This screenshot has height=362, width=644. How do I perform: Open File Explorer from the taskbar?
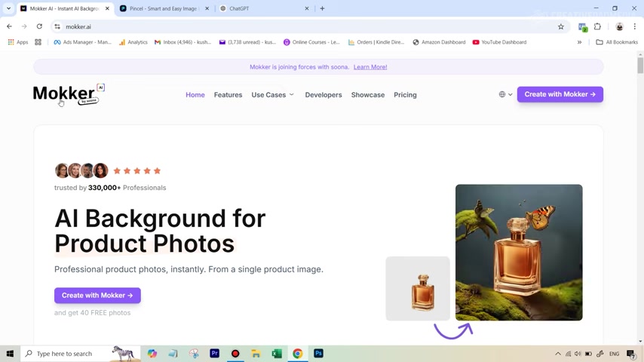coord(256,354)
